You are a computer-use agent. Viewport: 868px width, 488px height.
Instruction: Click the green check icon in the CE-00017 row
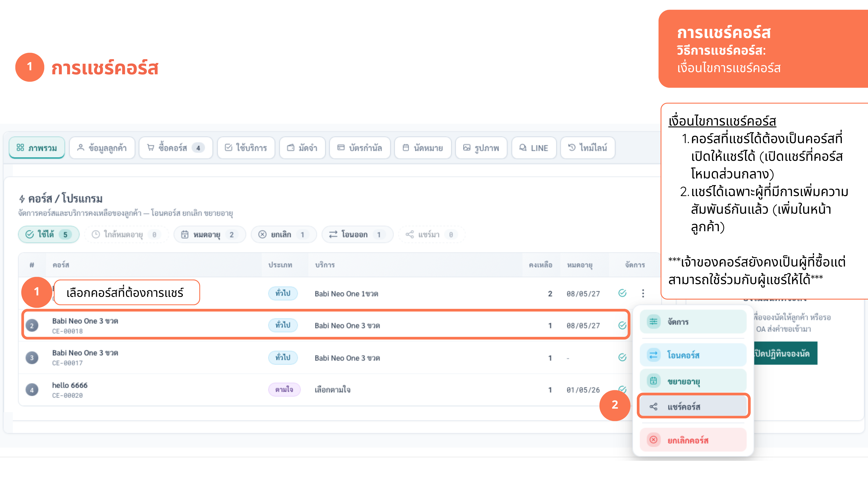tap(622, 357)
